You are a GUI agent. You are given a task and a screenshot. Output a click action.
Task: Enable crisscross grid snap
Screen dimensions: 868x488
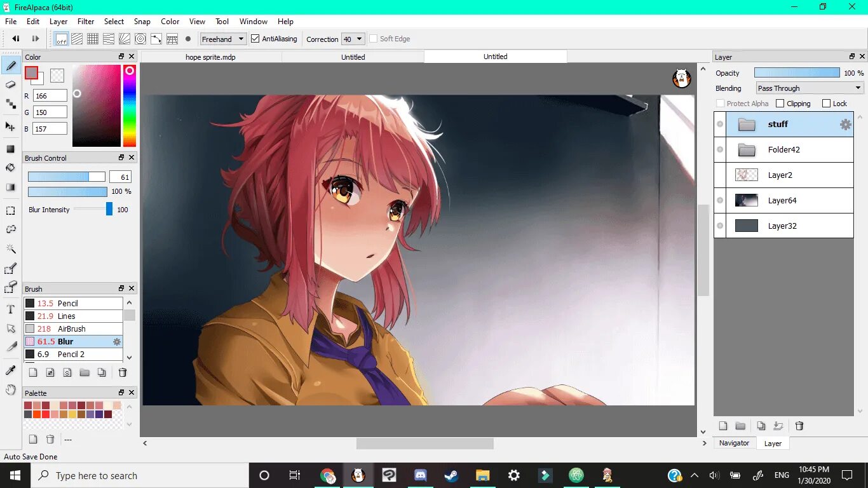coord(93,39)
